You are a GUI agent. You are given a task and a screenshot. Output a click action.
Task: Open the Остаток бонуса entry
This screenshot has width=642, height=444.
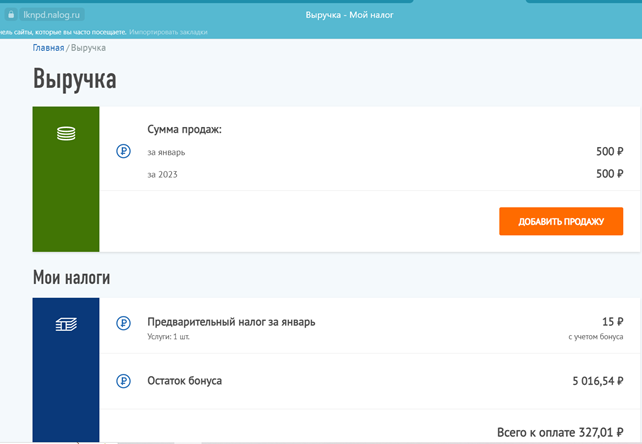coord(184,381)
